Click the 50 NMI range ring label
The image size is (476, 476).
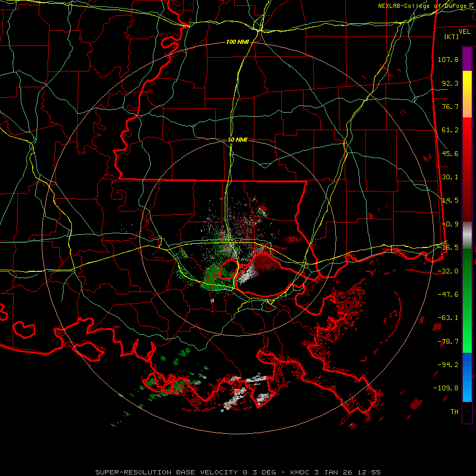coord(237,140)
